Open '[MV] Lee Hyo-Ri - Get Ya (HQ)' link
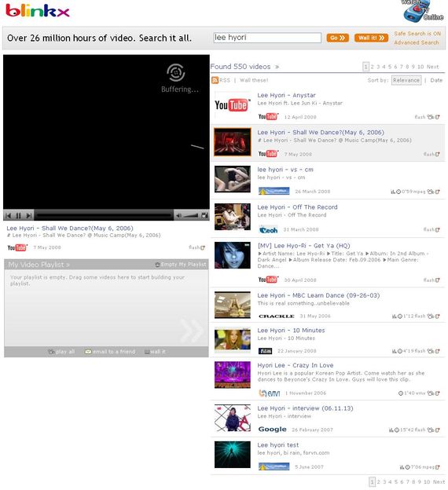Image resolution: width=448 pixels, height=490 pixels. (x=303, y=246)
